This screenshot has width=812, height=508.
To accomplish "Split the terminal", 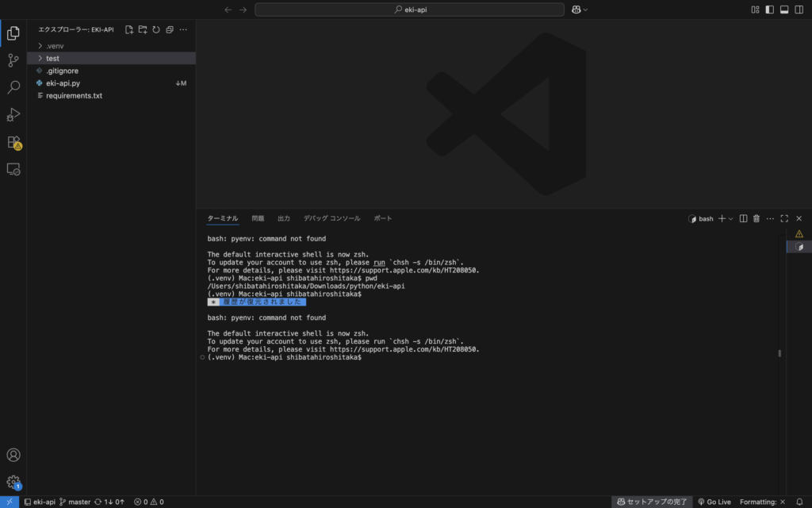I will point(743,219).
